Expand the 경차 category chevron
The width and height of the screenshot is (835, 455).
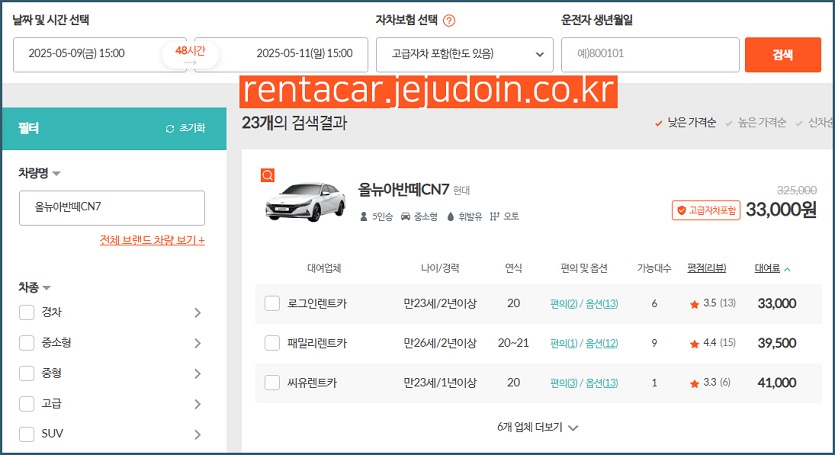pyautogui.click(x=198, y=313)
